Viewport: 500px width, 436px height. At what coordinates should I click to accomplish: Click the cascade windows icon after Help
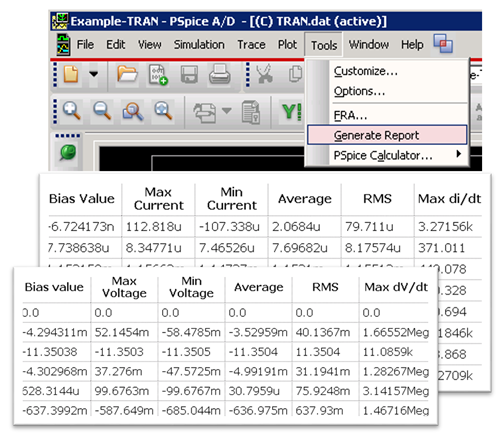(x=443, y=44)
